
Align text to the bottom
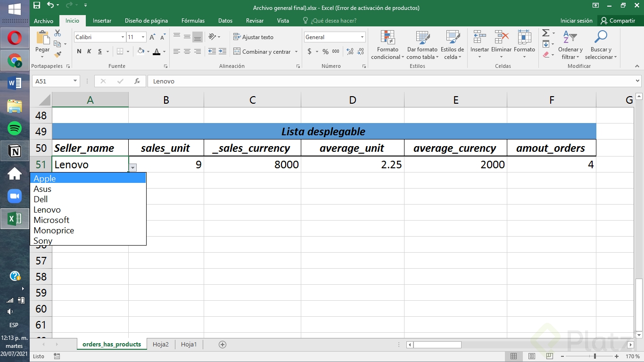(x=198, y=37)
